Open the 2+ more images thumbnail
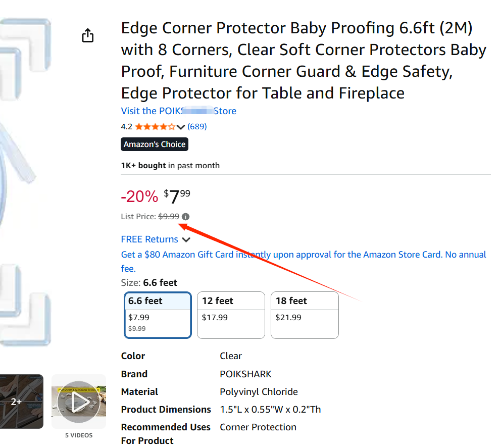The width and height of the screenshot is (500, 448). (x=20, y=402)
